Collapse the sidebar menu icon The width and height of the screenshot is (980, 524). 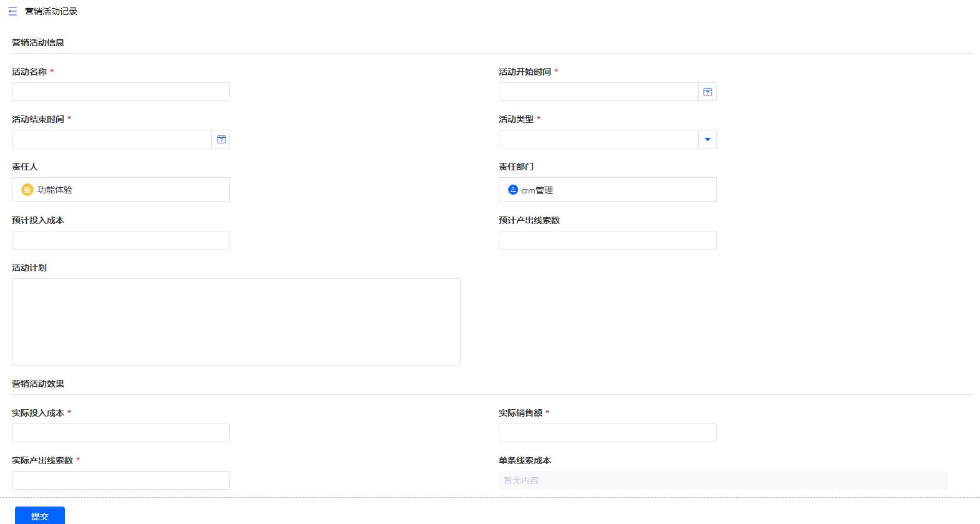(x=12, y=11)
